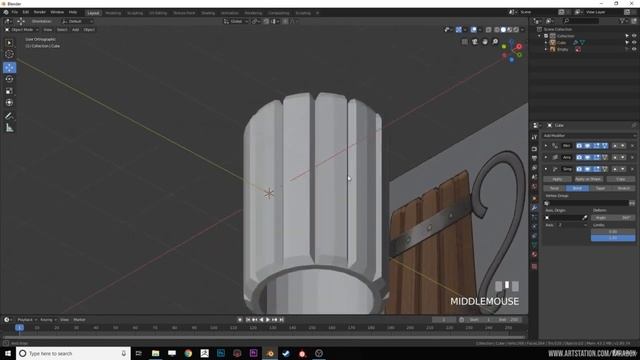Hide the Empty object in outliner

coord(634,49)
